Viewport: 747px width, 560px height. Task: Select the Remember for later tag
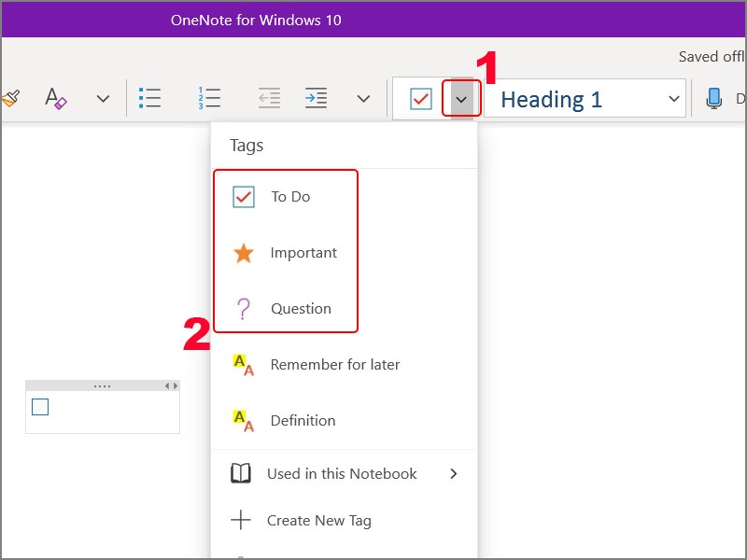(344, 365)
